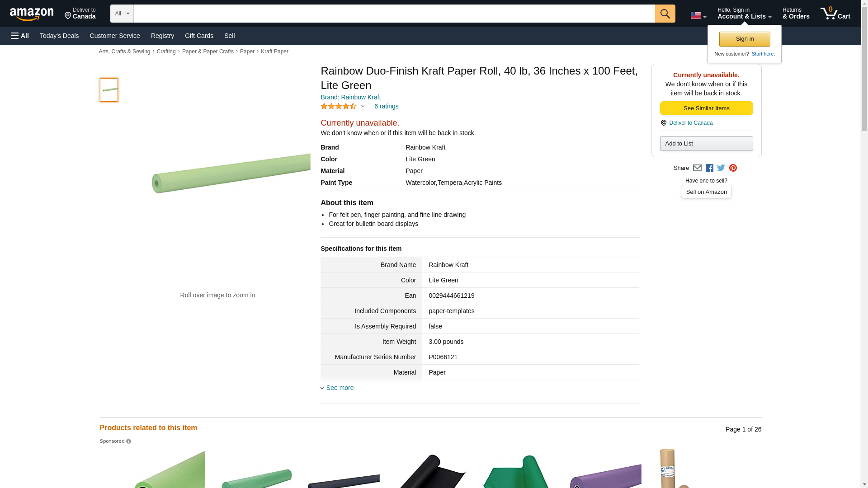This screenshot has height=488, width=868.
Task: Select the green paper roll thumbnail
Action: pos(109,90)
